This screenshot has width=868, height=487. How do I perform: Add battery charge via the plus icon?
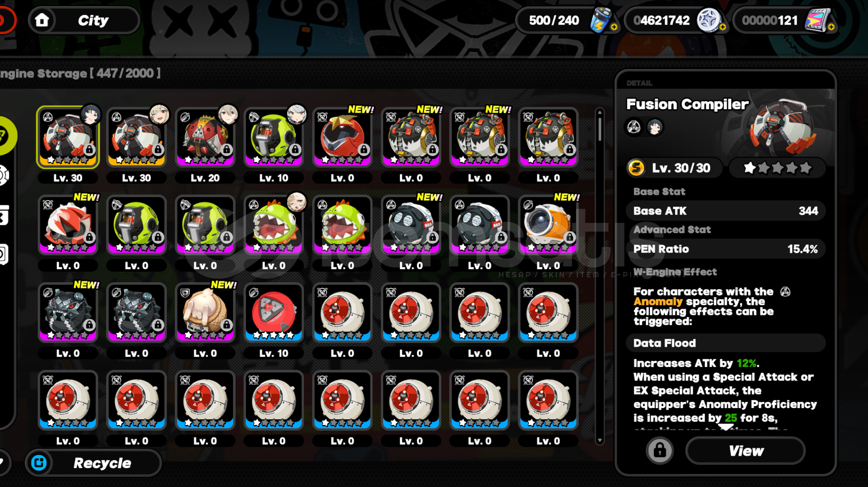[x=614, y=28]
